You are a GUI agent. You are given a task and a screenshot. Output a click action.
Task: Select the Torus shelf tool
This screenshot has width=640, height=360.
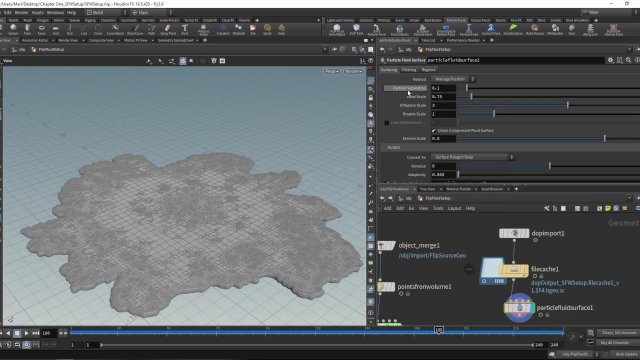point(42,29)
